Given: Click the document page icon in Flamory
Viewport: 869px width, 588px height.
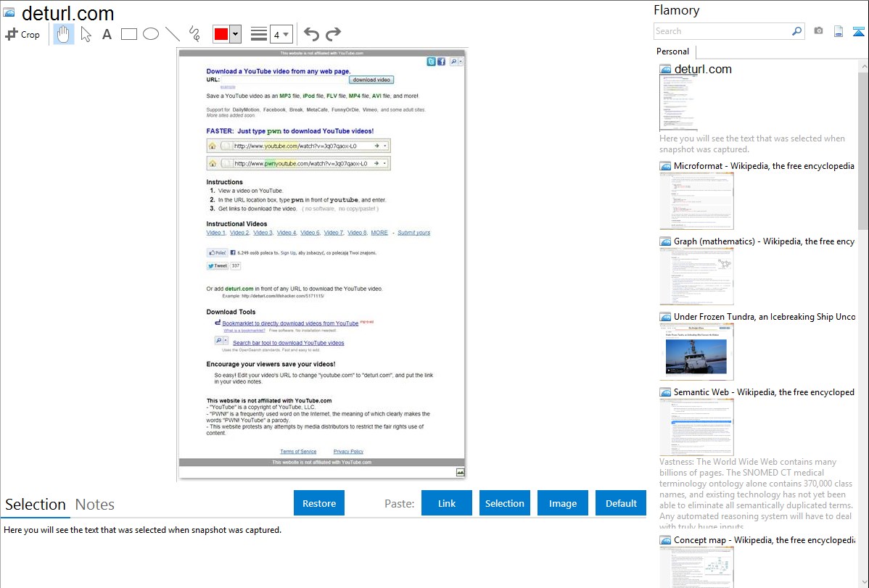Looking at the screenshot, I should 839,31.
